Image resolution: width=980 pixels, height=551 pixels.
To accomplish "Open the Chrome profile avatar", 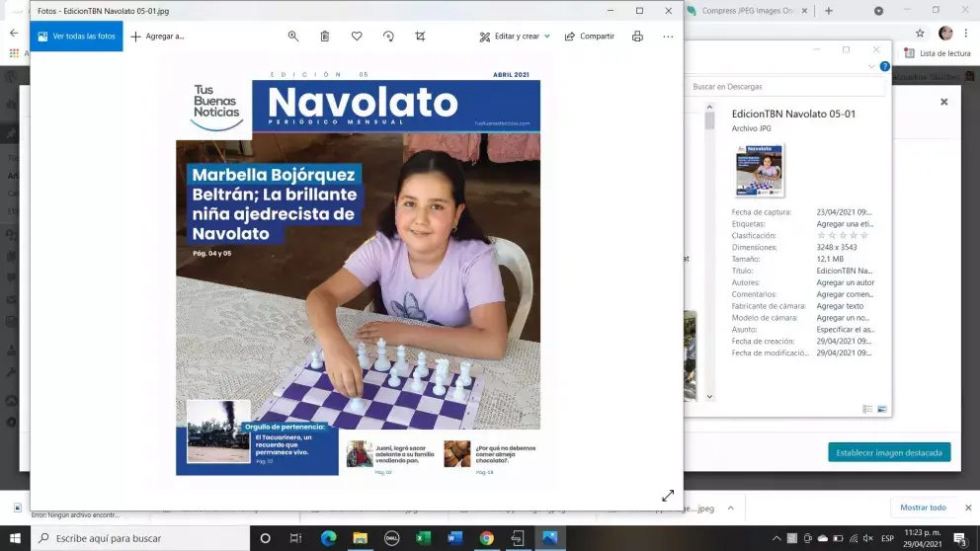I will coord(945,34).
